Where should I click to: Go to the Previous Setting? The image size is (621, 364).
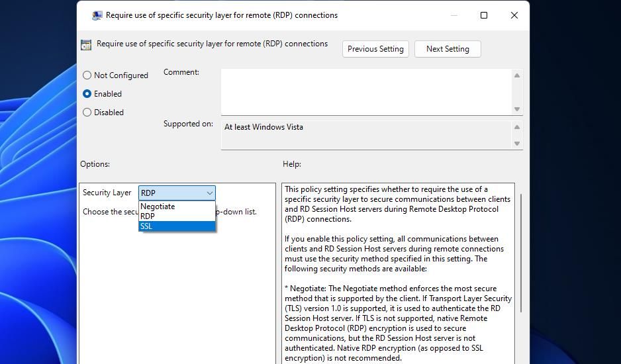point(375,49)
